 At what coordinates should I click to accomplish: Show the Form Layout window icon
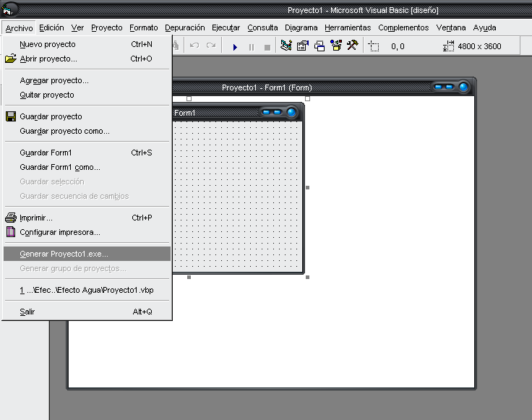[x=319, y=46]
